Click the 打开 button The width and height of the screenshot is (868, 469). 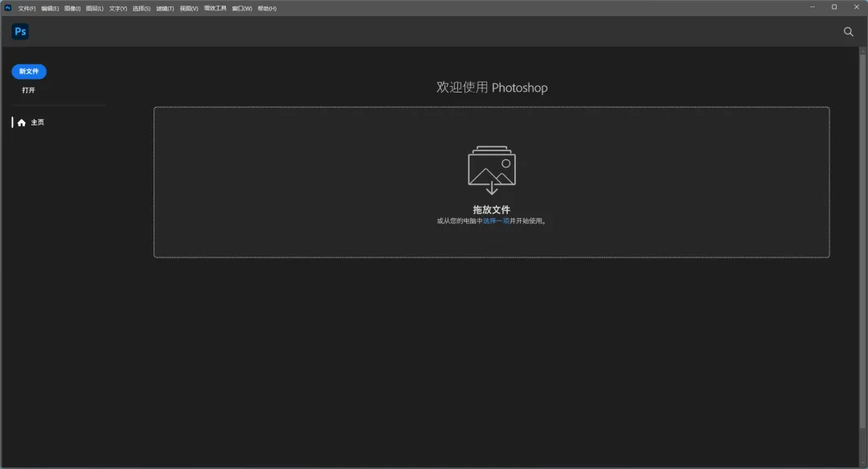(28, 90)
